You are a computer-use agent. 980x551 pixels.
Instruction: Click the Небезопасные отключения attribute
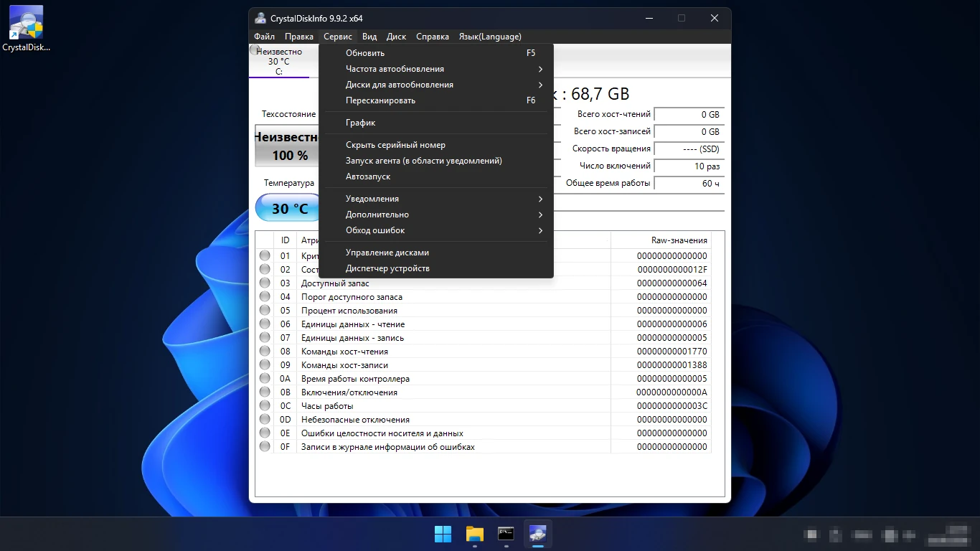(x=355, y=420)
